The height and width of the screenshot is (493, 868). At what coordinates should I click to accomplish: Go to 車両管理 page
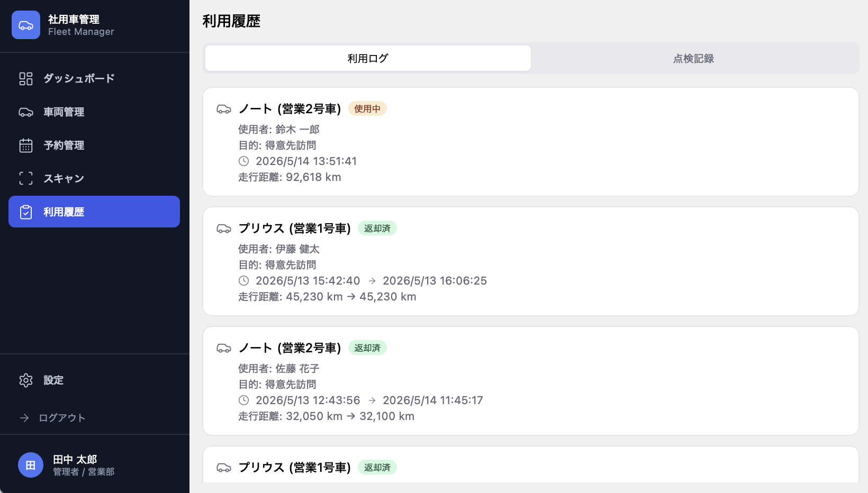94,112
